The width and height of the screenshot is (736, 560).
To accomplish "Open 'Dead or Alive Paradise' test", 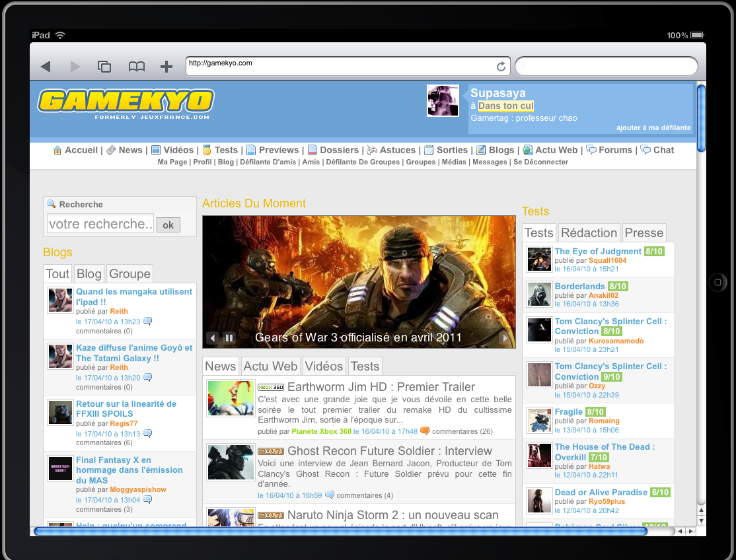I will pyautogui.click(x=601, y=493).
